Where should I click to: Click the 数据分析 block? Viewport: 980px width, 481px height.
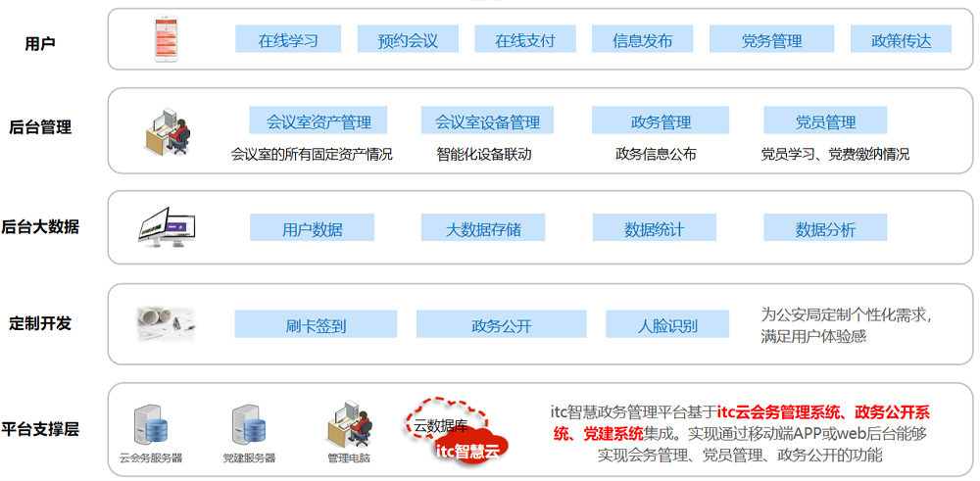[824, 228]
